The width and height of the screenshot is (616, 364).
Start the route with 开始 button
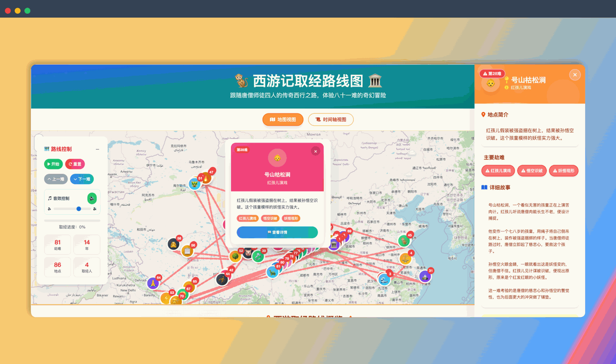click(53, 164)
